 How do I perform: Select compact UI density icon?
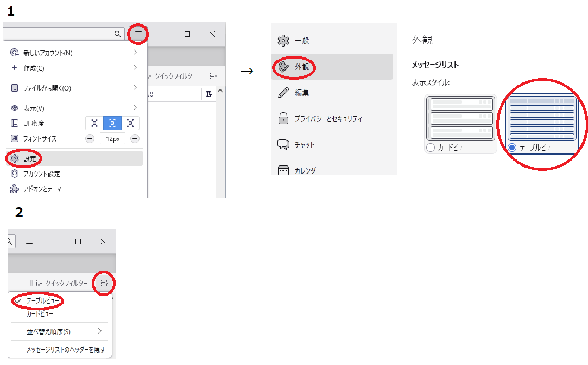94,123
